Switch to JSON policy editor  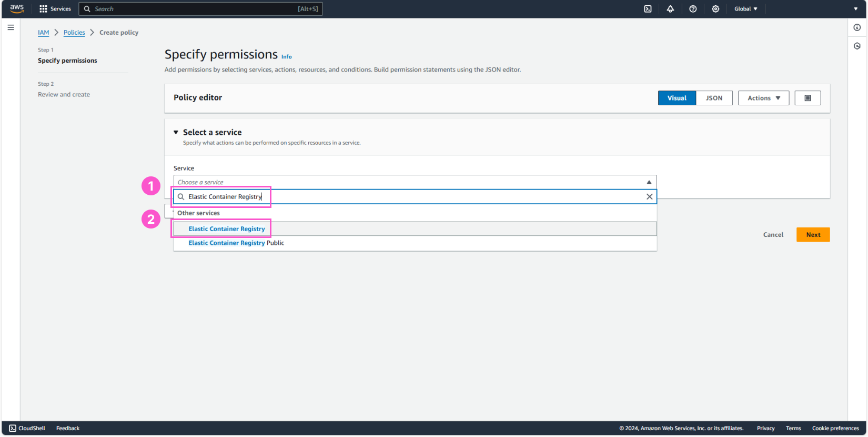(x=714, y=98)
